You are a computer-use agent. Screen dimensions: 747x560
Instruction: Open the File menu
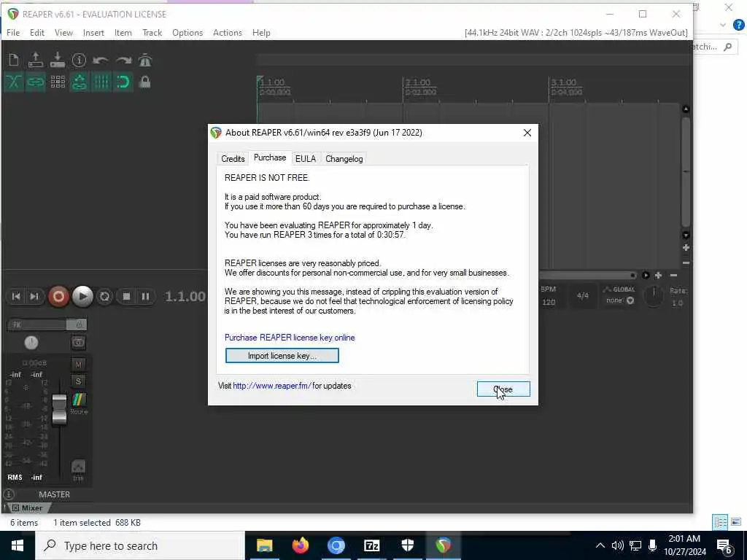[13, 33]
